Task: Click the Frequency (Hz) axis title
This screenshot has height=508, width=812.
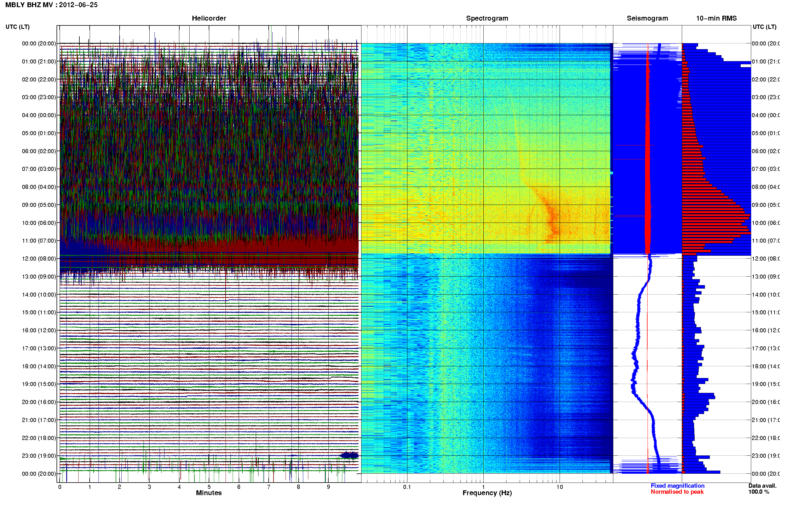Action: point(487,493)
